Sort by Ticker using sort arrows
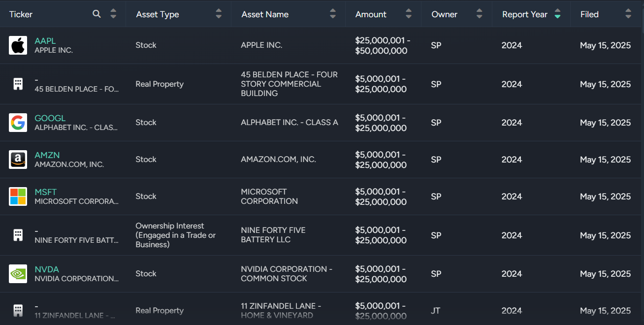The width and height of the screenshot is (644, 325). pos(113,14)
